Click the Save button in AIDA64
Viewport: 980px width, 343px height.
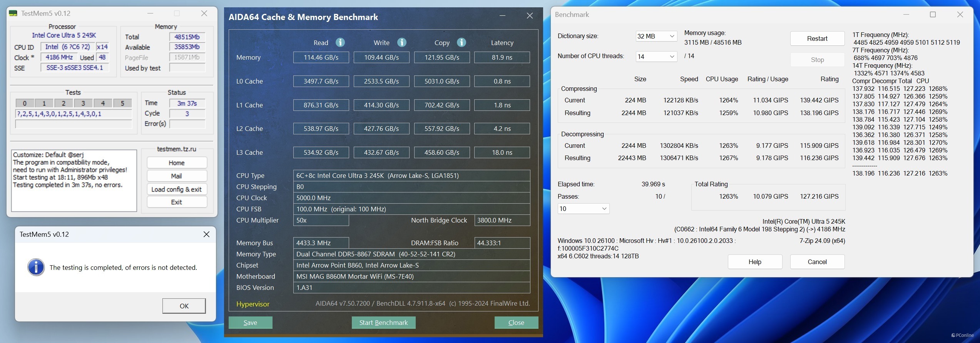coord(250,323)
